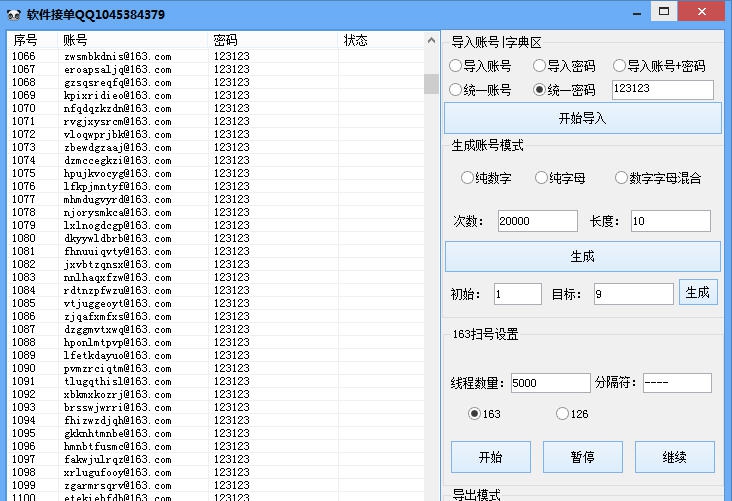Select row 1090 pvmzrciqtm@163.com

216,368
